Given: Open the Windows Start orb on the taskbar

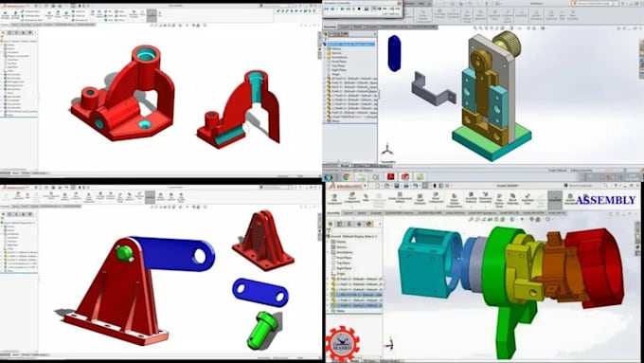Looking at the screenshot, I should [329, 177].
